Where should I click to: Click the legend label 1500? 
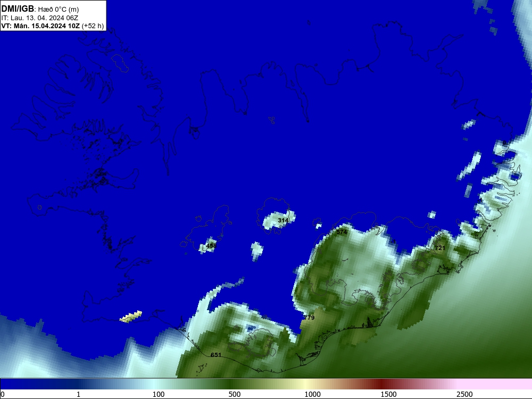pyautogui.click(x=388, y=394)
